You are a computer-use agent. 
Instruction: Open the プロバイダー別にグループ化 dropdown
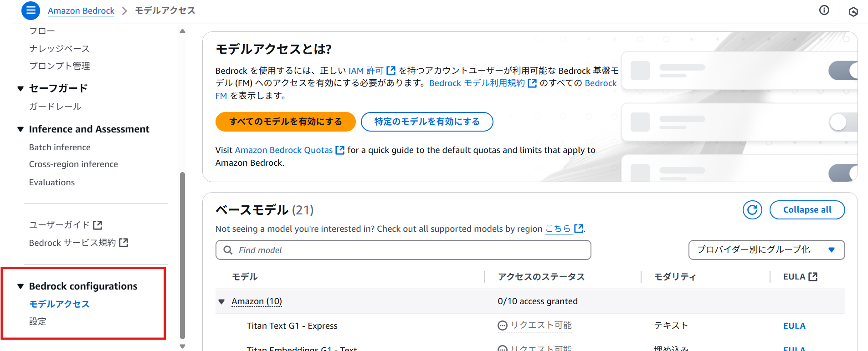tap(766, 250)
